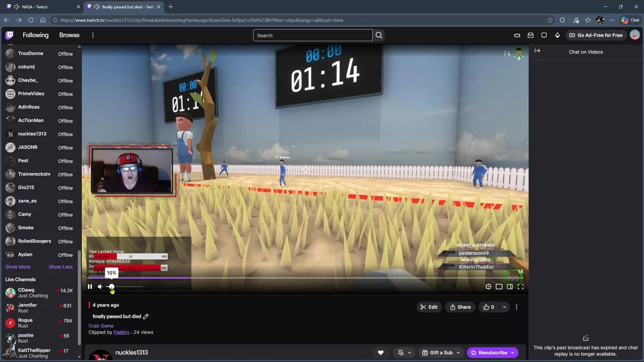644x362 pixels.
Task: Open the Twitch more options dots menu
Action: [x=93, y=35]
